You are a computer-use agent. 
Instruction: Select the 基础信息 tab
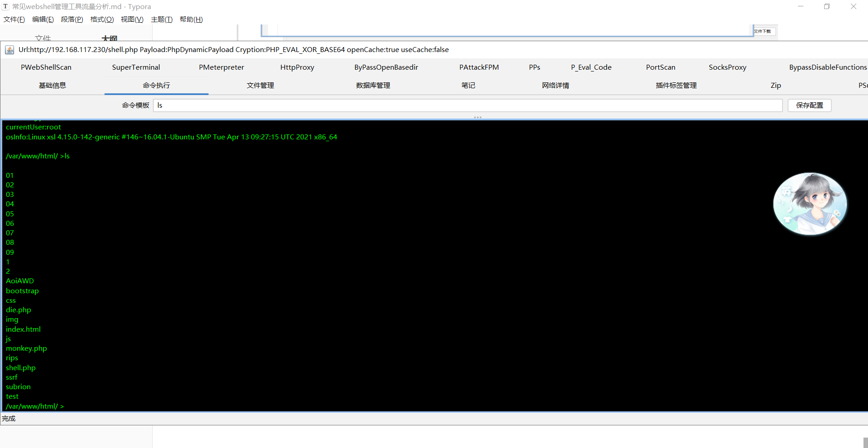coord(52,86)
